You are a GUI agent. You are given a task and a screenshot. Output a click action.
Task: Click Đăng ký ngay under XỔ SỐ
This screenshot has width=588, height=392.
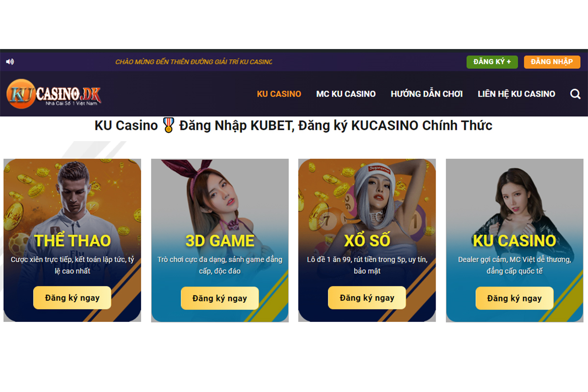pos(367,298)
